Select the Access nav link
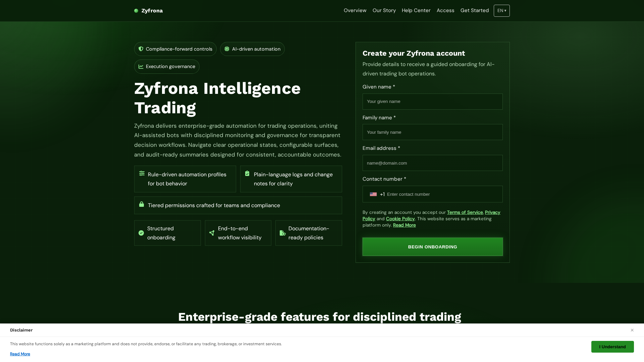The image size is (644, 362). 445,10
